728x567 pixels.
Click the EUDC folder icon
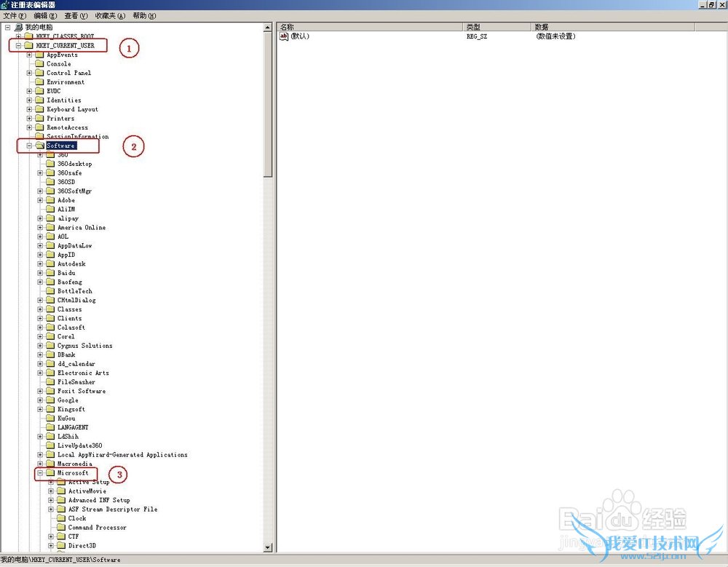(39, 91)
